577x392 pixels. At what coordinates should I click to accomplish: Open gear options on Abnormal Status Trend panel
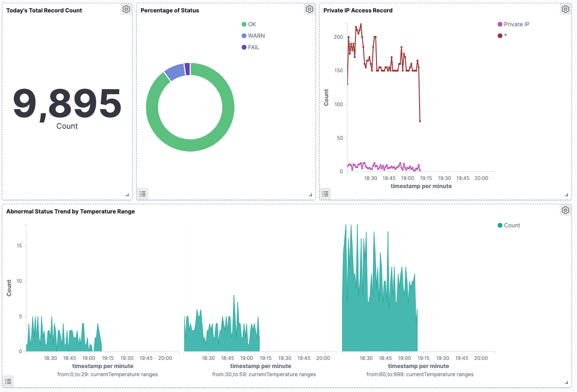(566, 210)
